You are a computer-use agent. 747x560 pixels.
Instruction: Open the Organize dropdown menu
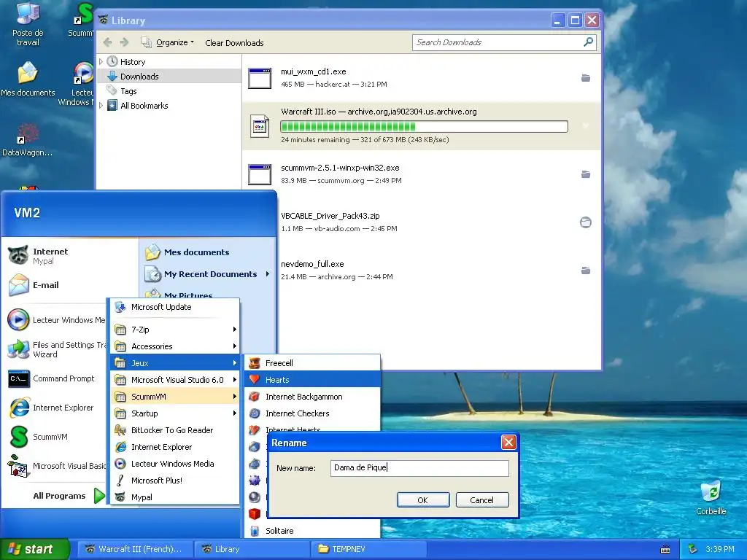168,42
